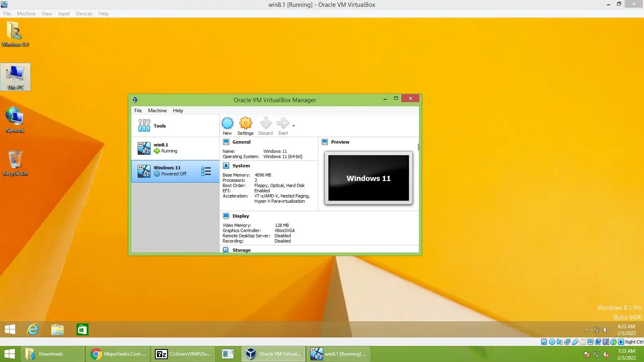Click the Display section header
The height and width of the screenshot is (362, 644).
point(241,216)
